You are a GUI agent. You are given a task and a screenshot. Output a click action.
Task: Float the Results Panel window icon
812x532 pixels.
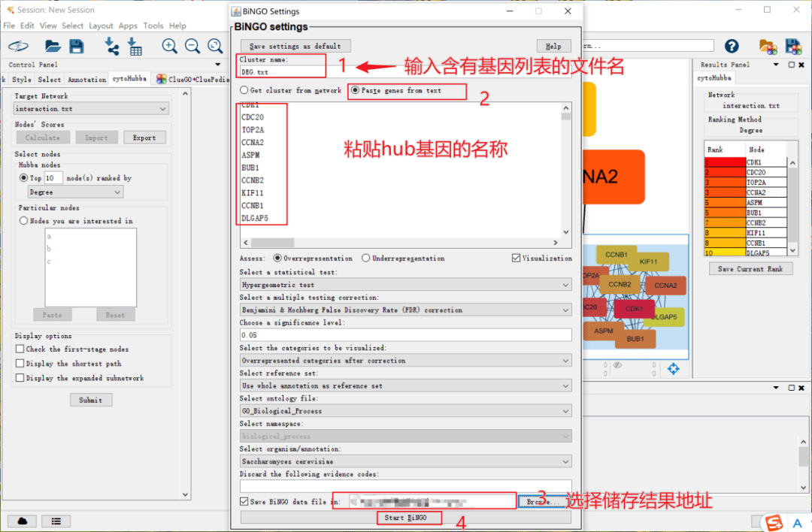tap(791, 65)
